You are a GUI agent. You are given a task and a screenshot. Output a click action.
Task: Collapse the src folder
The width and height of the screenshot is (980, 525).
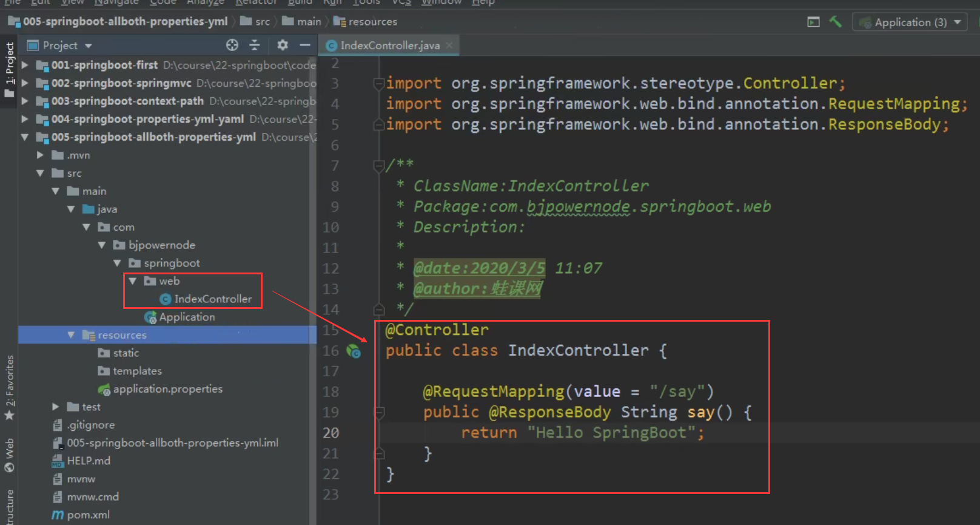(40, 173)
